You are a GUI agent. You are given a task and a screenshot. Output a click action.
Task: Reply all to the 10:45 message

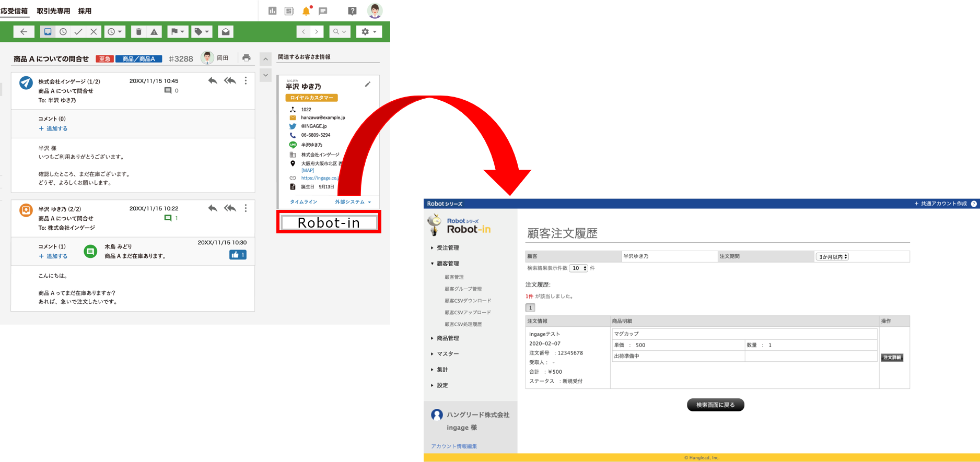[x=230, y=81]
